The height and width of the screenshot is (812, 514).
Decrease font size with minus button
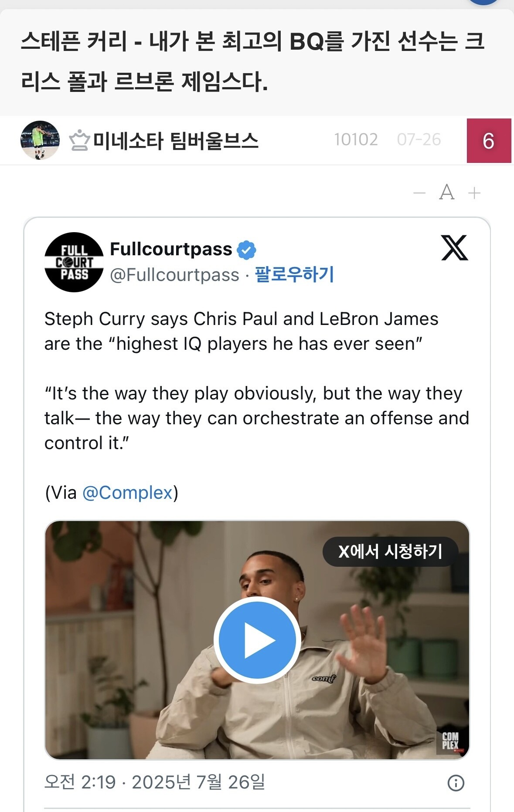pos(419,193)
